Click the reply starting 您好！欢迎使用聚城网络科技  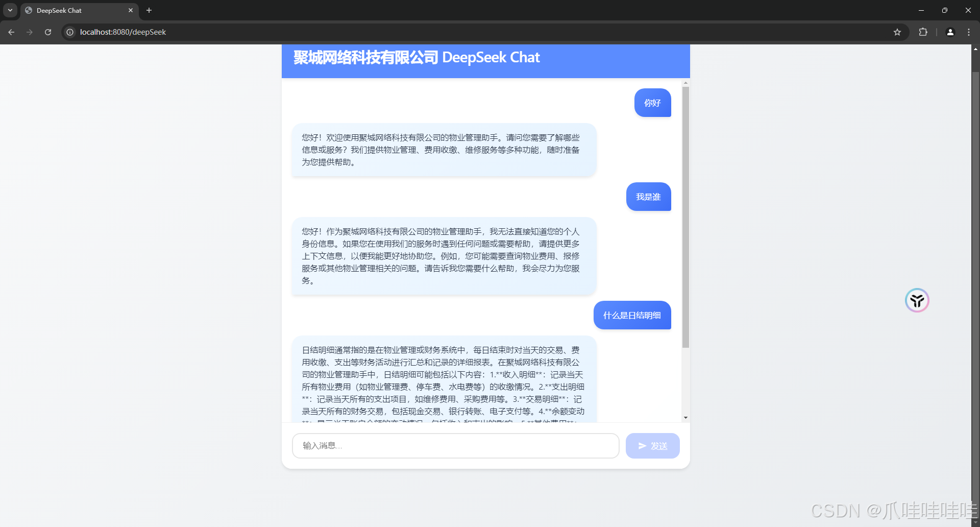pyautogui.click(x=444, y=150)
